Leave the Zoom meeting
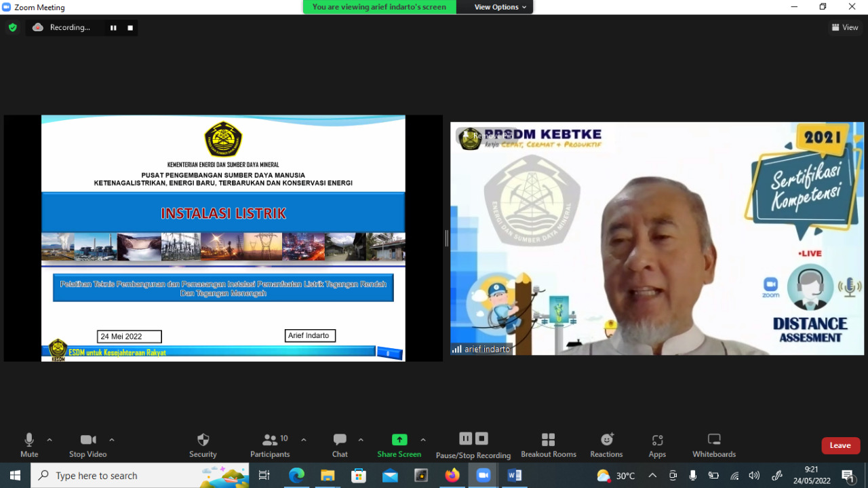 point(840,445)
